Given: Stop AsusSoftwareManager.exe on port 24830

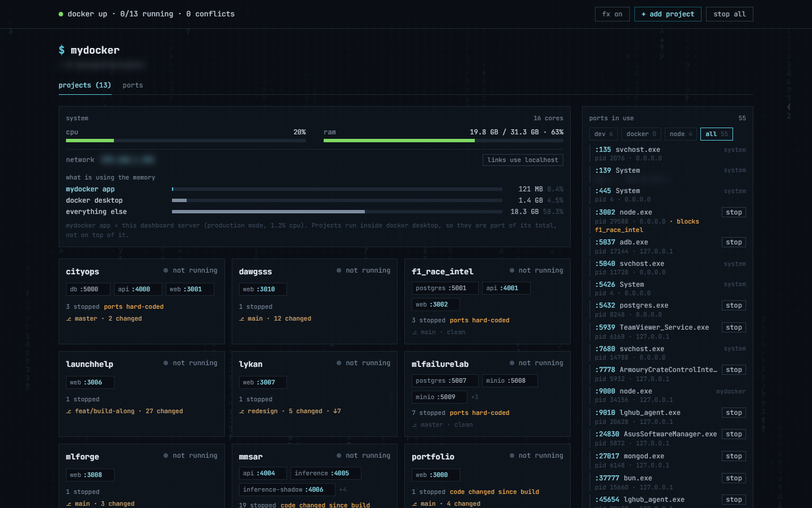Looking at the screenshot, I should click(x=734, y=434).
